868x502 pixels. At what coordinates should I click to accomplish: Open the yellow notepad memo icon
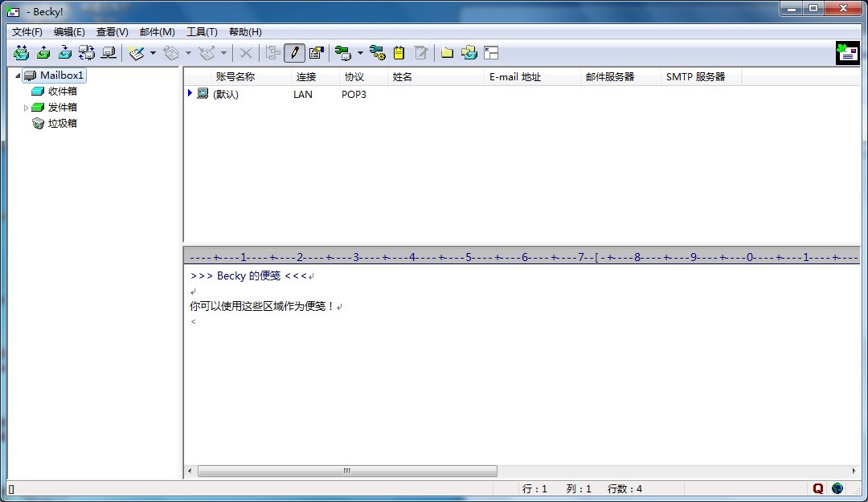(399, 53)
